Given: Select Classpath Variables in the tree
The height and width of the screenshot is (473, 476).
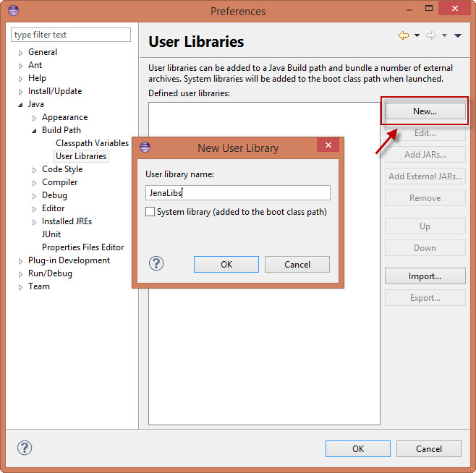Looking at the screenshot, I should click(92, 143).
